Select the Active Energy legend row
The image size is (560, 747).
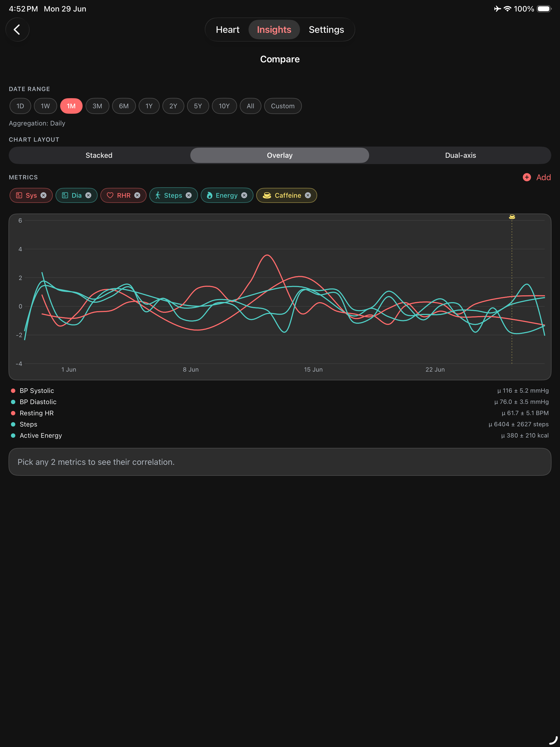(280, 435)
